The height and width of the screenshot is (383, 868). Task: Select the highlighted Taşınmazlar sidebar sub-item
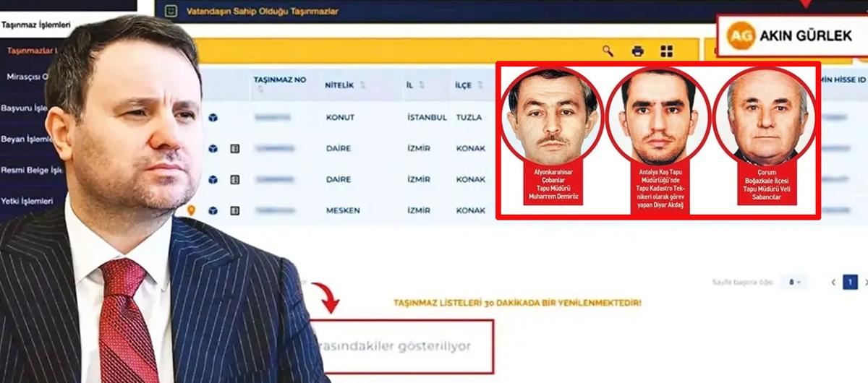click(x=33, y=51)
